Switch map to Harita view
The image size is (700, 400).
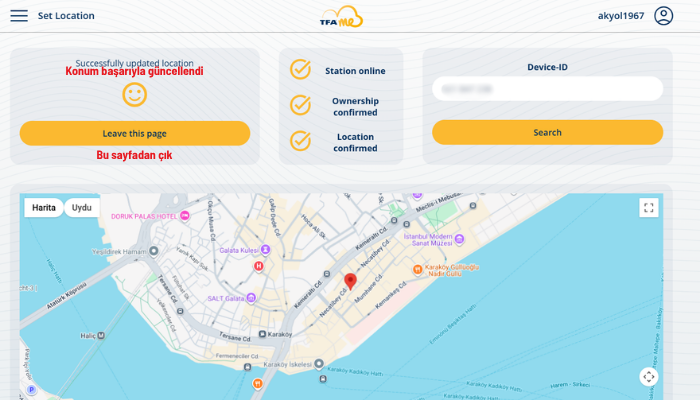click(x=44, y=208)
